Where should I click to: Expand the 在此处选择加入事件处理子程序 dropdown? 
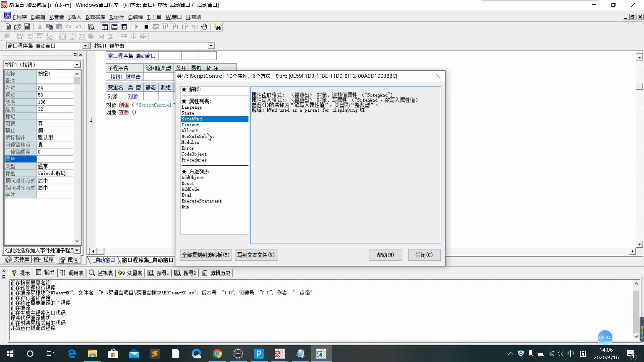[77, 250]
